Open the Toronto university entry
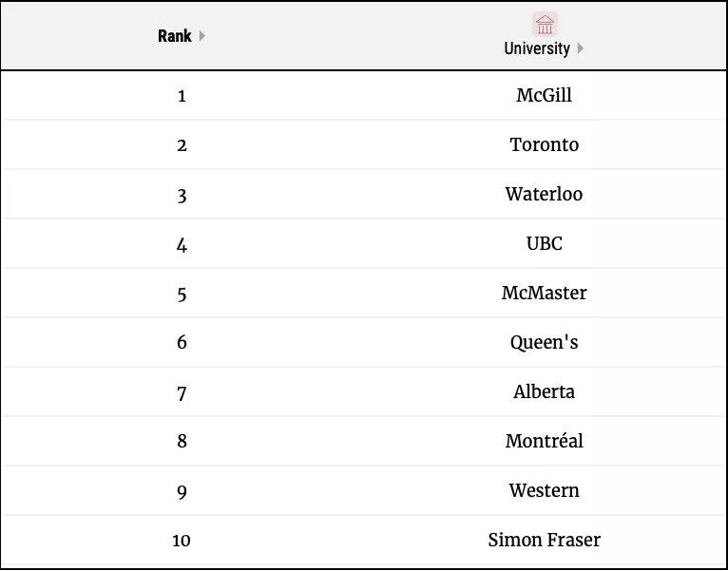728x571 pixels. coord(545,144)
